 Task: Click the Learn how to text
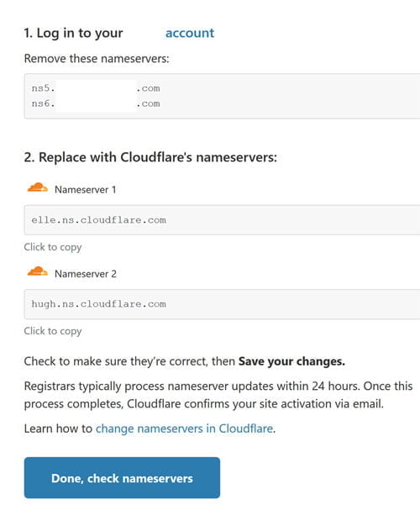[58, 429]
